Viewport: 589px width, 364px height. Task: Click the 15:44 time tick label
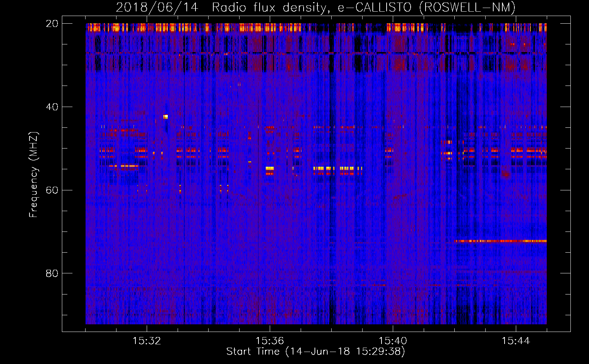516,341
